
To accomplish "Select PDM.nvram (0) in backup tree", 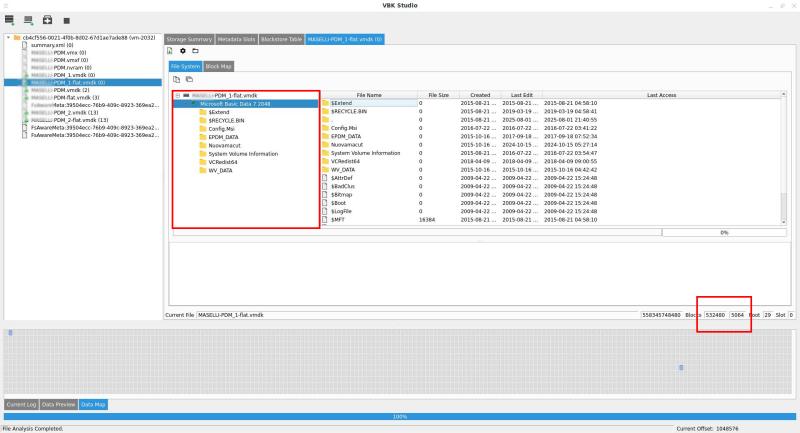I will 61,67.
